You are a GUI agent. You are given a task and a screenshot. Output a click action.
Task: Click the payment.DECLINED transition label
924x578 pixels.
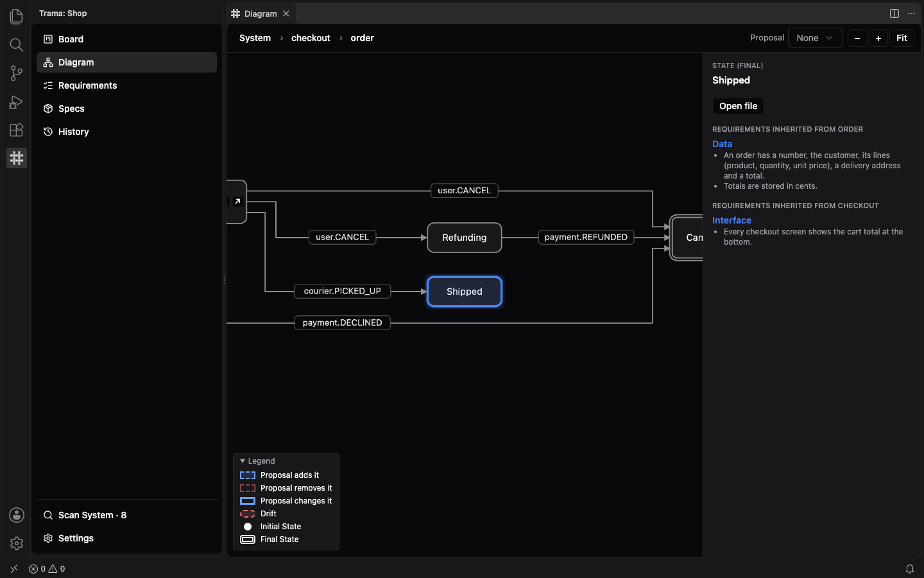343,322
